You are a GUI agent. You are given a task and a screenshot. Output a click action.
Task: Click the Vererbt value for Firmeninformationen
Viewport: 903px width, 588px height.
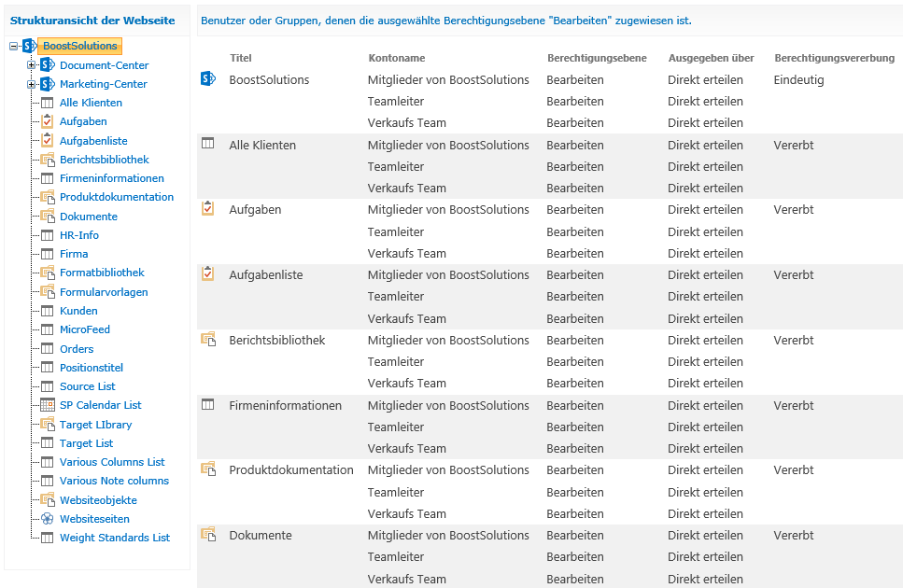[794, 406]
